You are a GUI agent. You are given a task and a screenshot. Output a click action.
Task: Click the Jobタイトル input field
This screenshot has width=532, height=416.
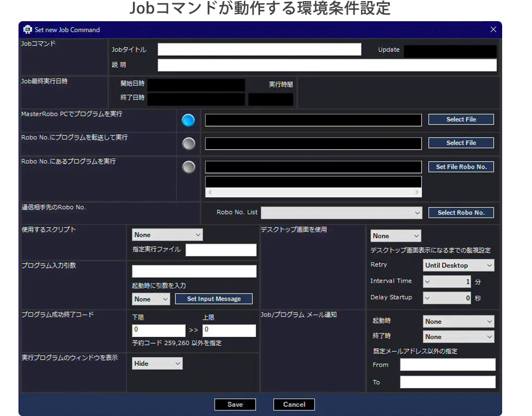coord(259,49)
